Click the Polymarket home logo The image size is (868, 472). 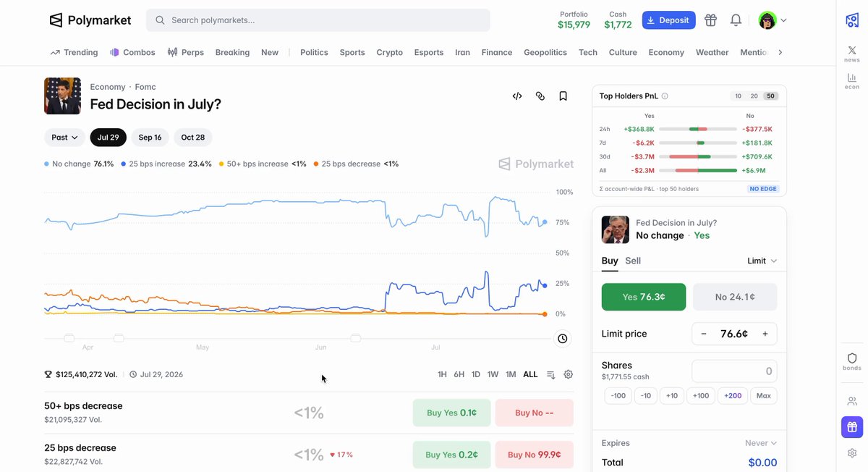tap(90, 20)
